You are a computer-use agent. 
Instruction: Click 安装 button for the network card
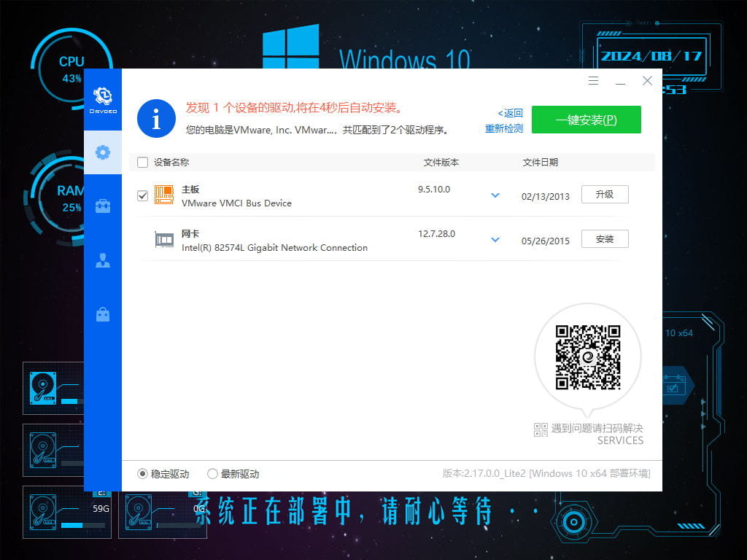605,239
